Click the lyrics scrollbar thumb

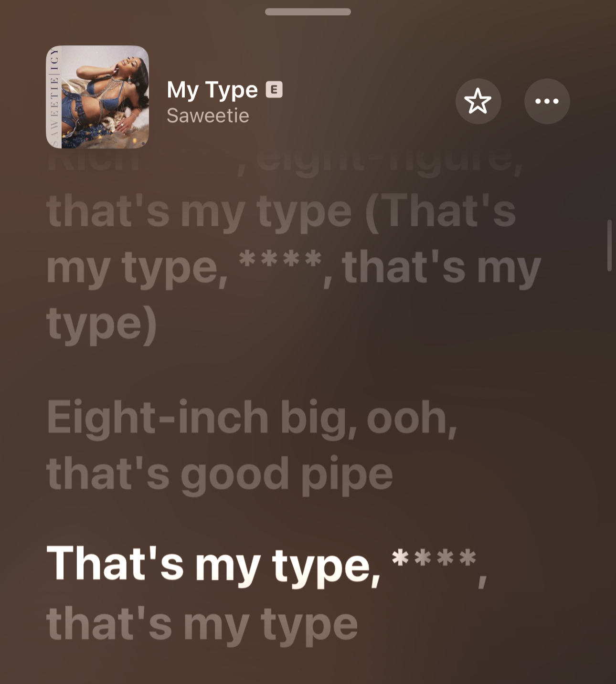(x=609, y=245)
